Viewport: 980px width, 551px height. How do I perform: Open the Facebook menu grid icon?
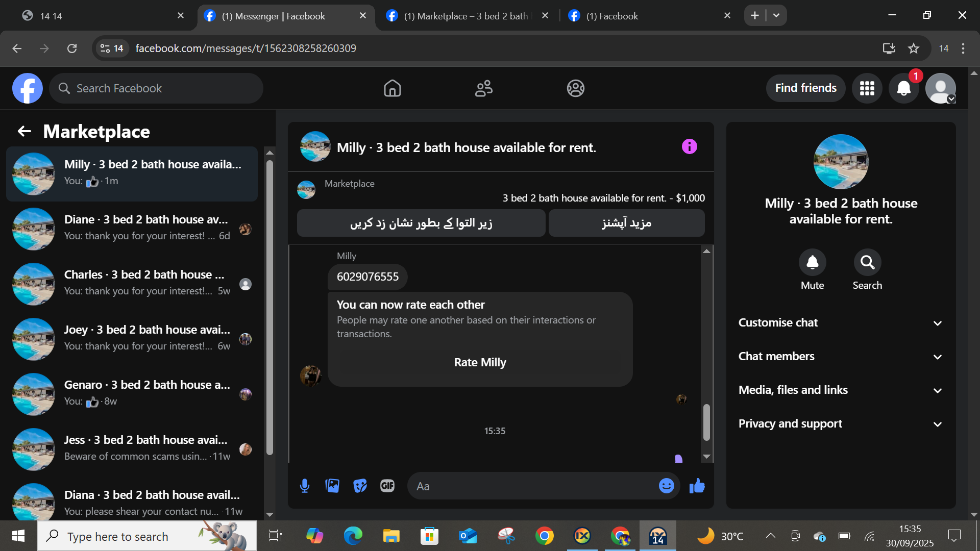pos(867,88)
